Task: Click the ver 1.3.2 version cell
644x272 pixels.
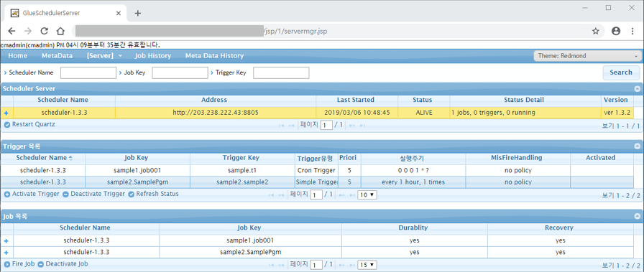Action: [x=617, y=113]
